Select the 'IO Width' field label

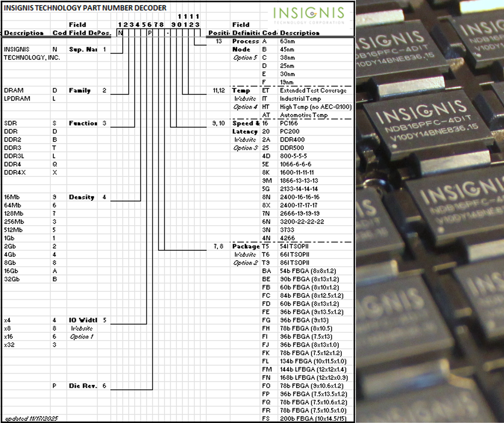click(83, 320)
